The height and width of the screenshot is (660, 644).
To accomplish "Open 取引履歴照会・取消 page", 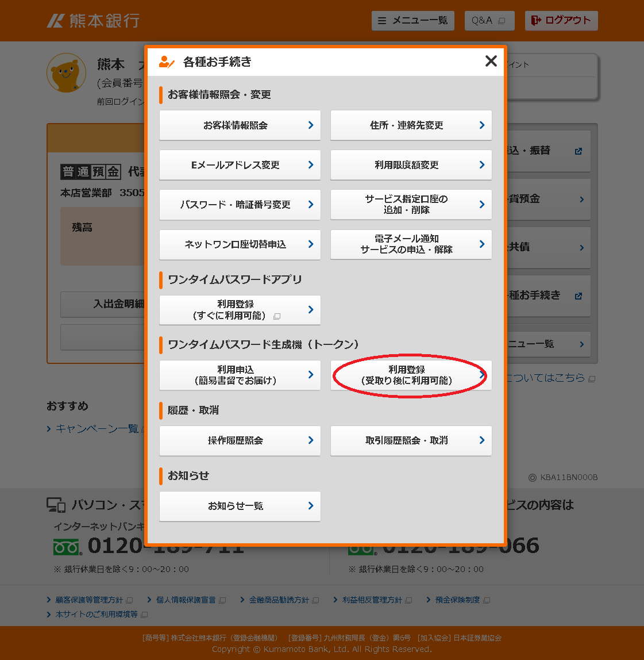I will pyautogui.click(x=411, y=440).
